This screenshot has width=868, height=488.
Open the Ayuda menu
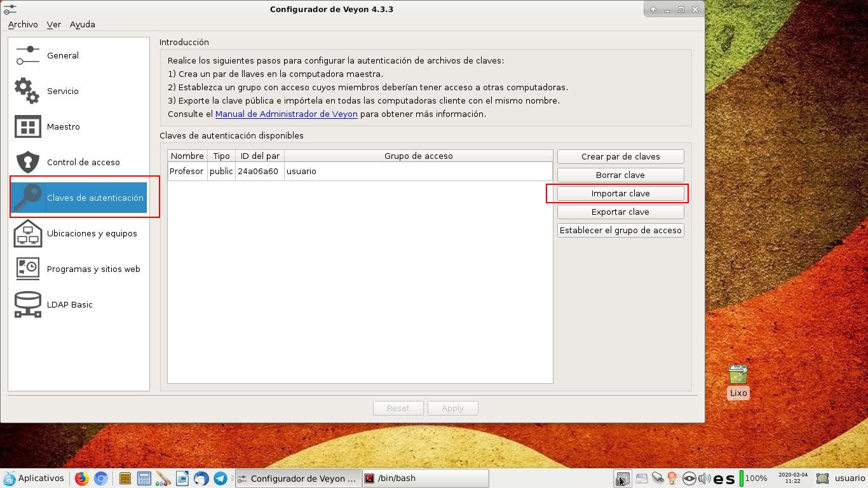(x=82, y=24)
